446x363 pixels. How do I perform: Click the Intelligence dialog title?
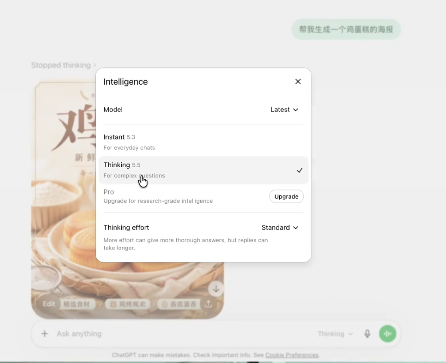(125, 82)
